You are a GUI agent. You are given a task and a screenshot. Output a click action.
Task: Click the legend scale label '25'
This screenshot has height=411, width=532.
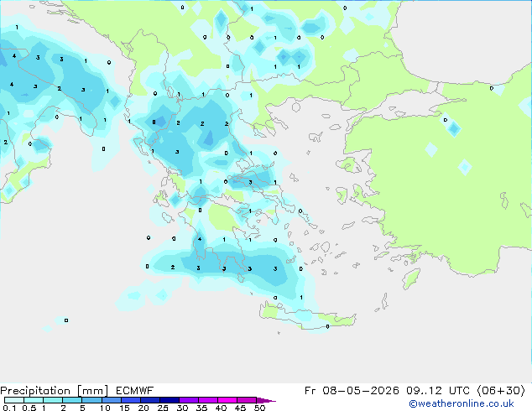[163, 408]
